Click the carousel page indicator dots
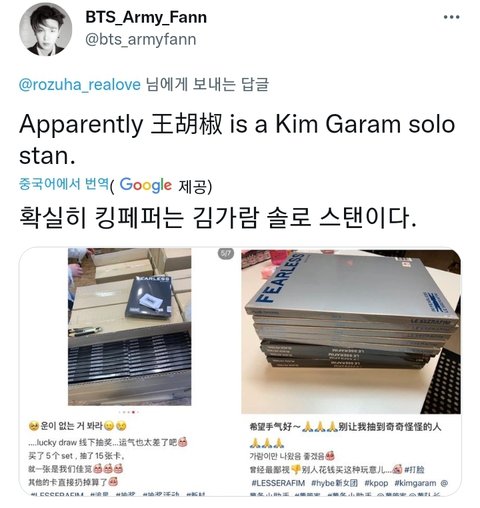The width and height of the screenshot is (480, 508). pyautogui.click(x=130, y=412)
